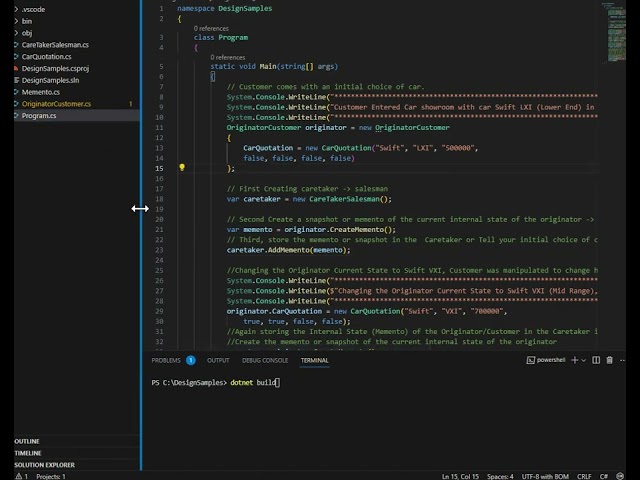Click the CarQuotation.cs file icon
This screenshot has height=480, width=640.
(16, 56)
